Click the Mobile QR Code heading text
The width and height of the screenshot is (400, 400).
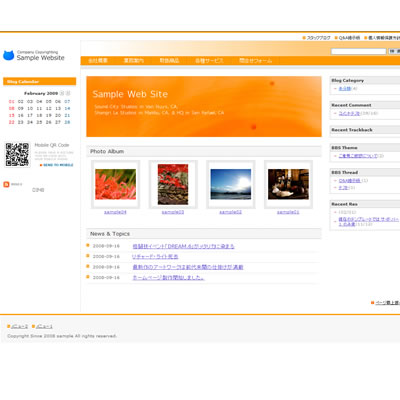(x=52, y=145)
